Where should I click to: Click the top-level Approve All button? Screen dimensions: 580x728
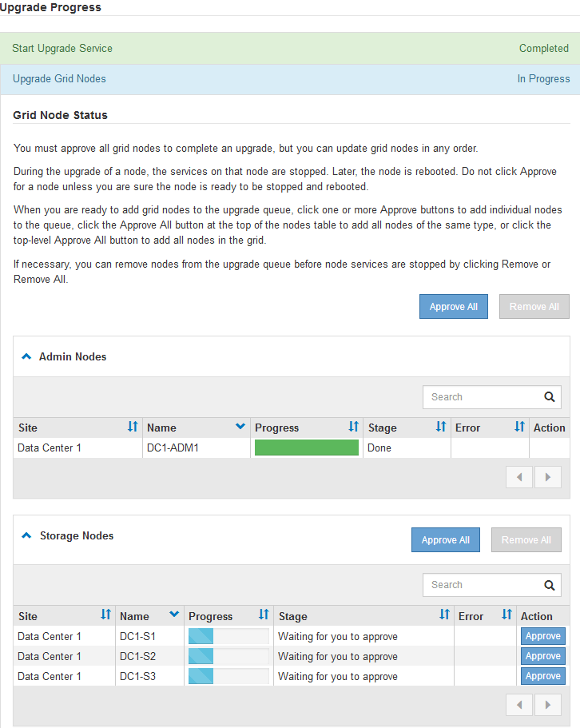[453, 306]
